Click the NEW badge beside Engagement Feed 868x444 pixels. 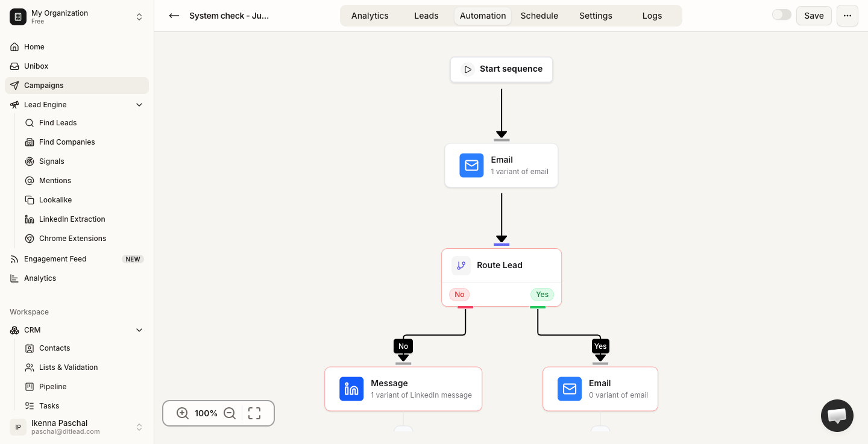[x=133, y=259]
